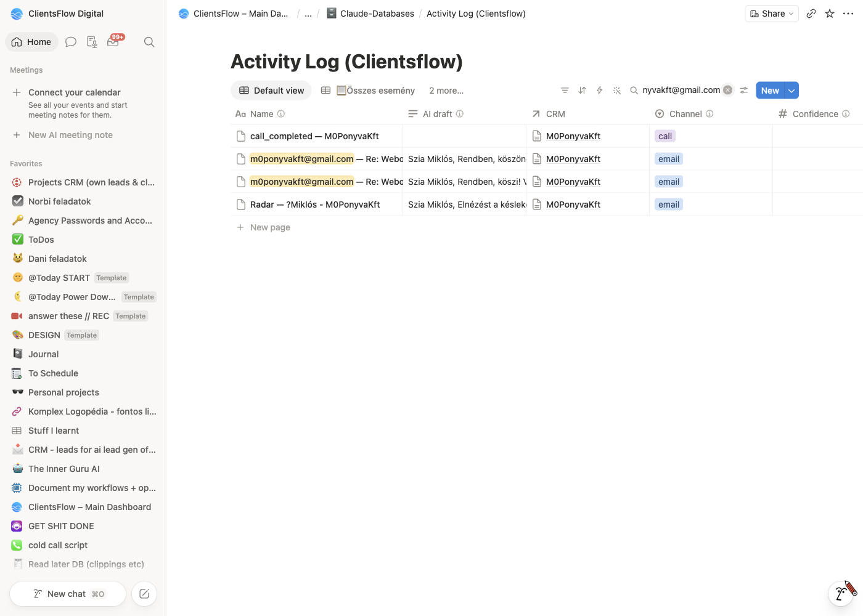Open the inbox with 99+ badge
This screenshot has width=863, height=616.
tap(114, 41)
